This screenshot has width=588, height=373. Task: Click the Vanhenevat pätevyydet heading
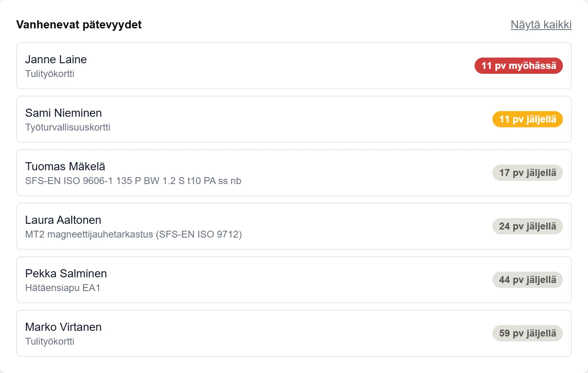coord(79,25)
